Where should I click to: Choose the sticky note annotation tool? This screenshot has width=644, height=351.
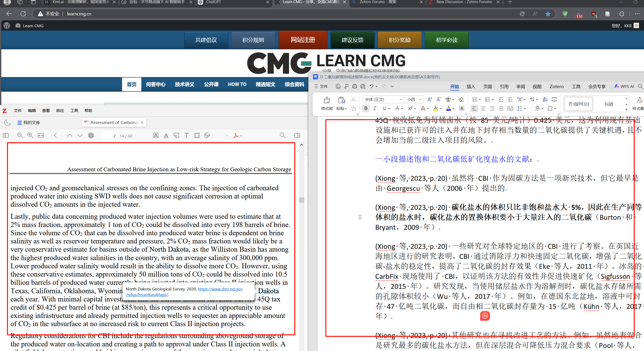pos(176,136)
